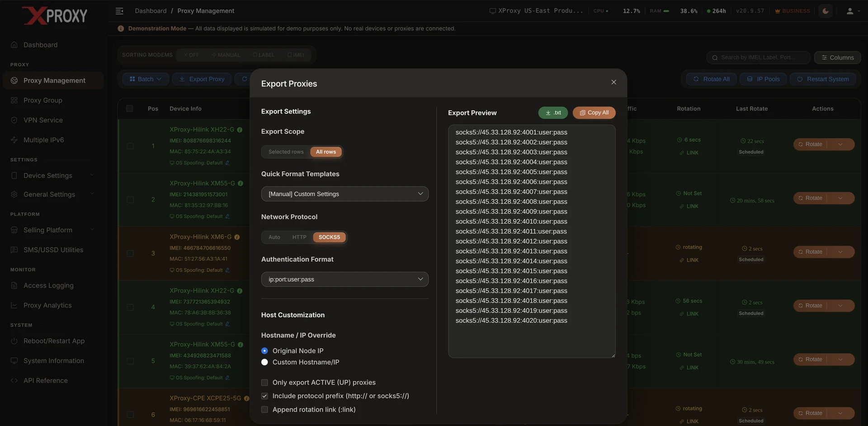Click the API Reference code icon
Viewport: 868px width, 426px height.
[x=14, y=381]
